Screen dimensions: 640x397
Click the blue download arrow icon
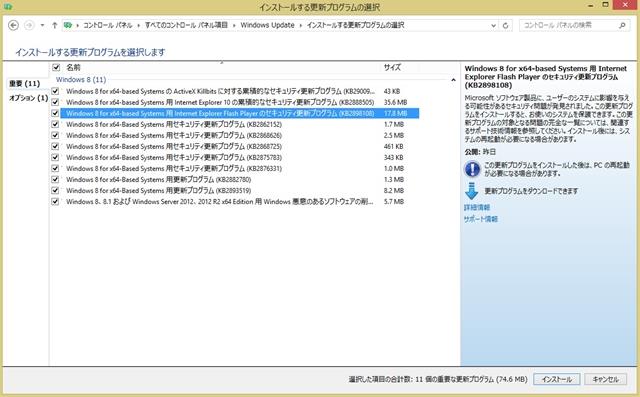point(472,191)
